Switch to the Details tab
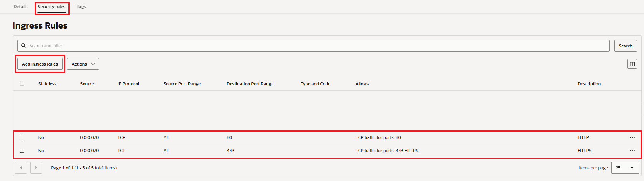 click(20, 7)
